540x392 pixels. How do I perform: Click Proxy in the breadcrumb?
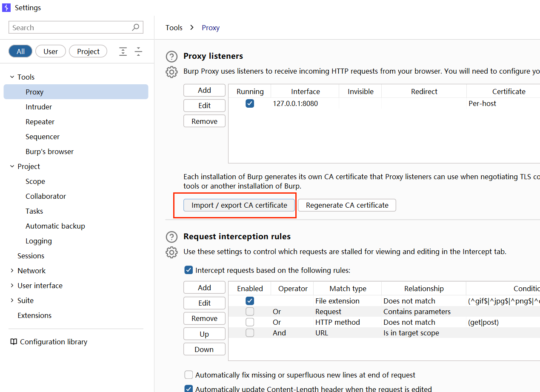(x=211, y=28)
